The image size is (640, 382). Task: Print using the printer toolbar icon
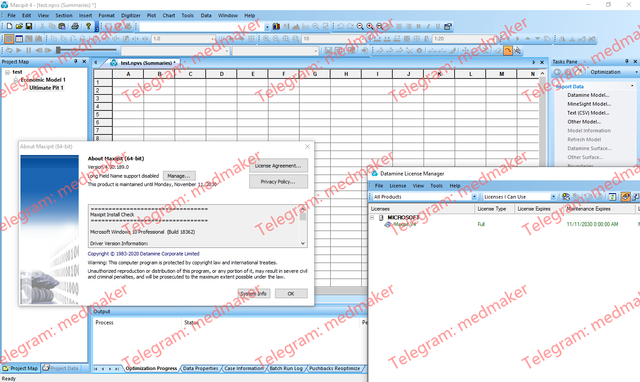click(75, 26)
